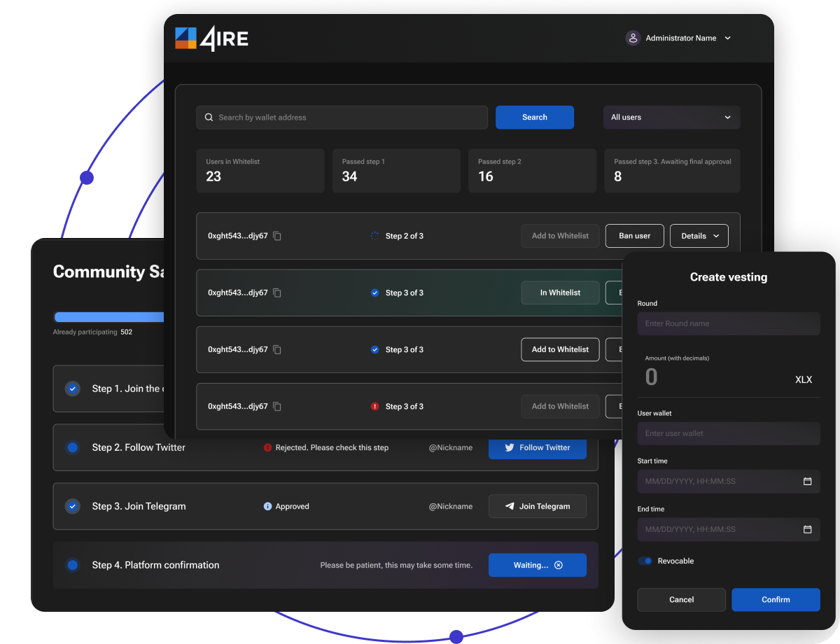Select the Users in Whitelist stat card

point(260,170)
